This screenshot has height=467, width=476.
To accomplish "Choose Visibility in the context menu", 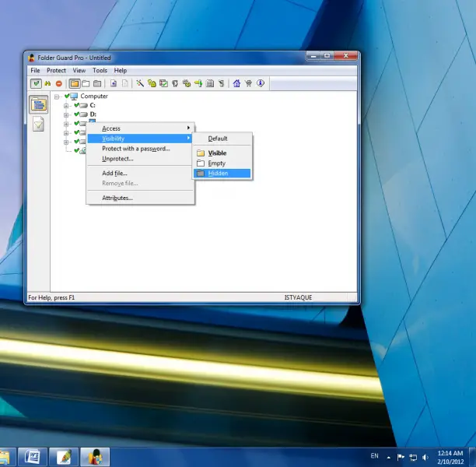I will (140, 139).
